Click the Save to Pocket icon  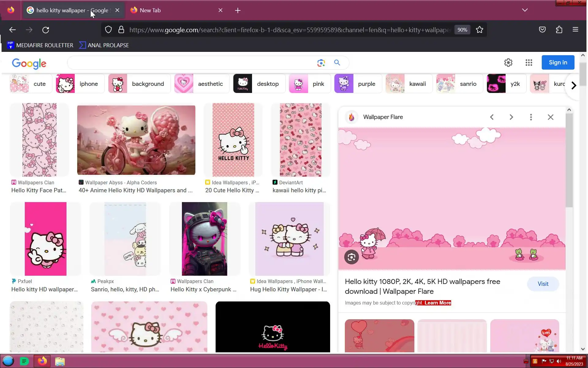click(542, 30)
